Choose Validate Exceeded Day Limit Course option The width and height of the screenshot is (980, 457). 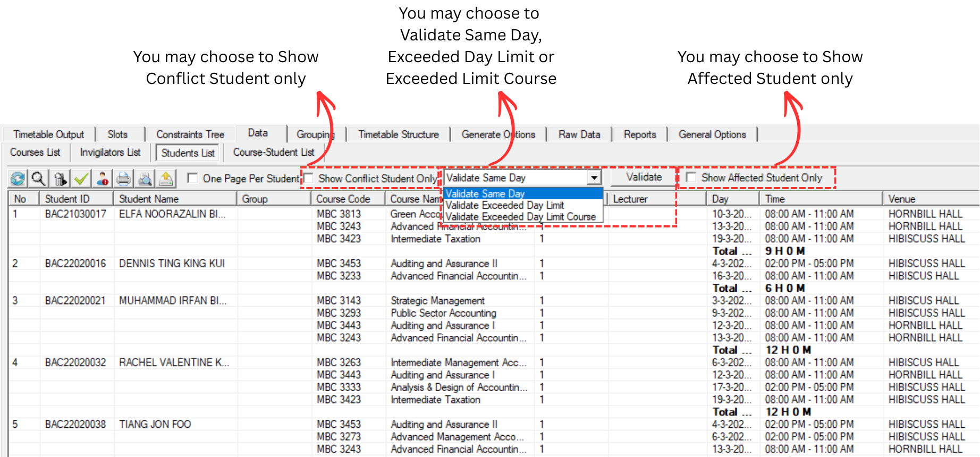[523, 217]
